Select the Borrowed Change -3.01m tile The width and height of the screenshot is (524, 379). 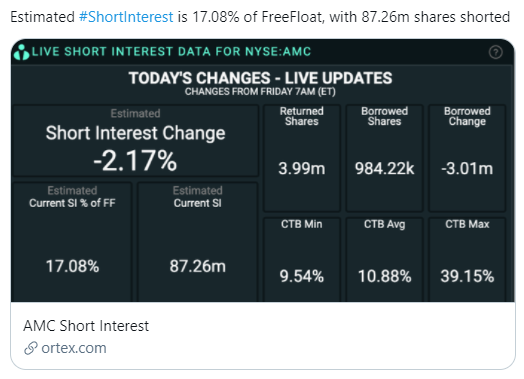pyautogui.click(x=467, y=158)
